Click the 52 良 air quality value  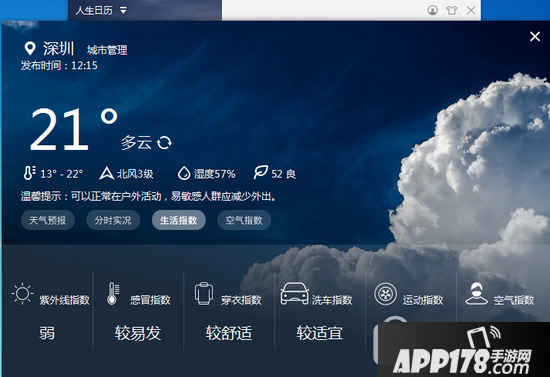[x=283, y=174]
